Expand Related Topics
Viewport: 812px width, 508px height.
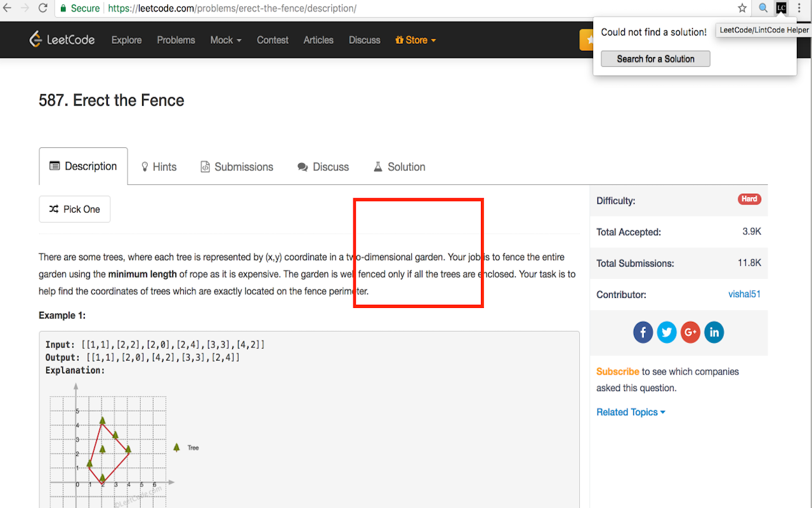point(631,412)
